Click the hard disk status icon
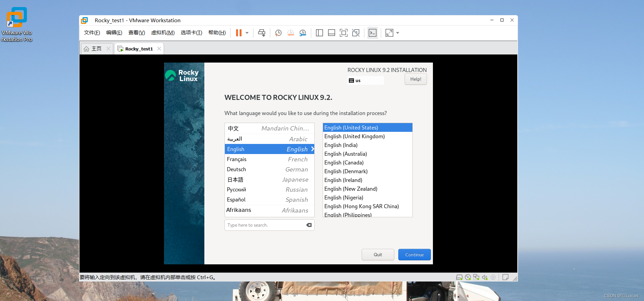 coord(459,277)
